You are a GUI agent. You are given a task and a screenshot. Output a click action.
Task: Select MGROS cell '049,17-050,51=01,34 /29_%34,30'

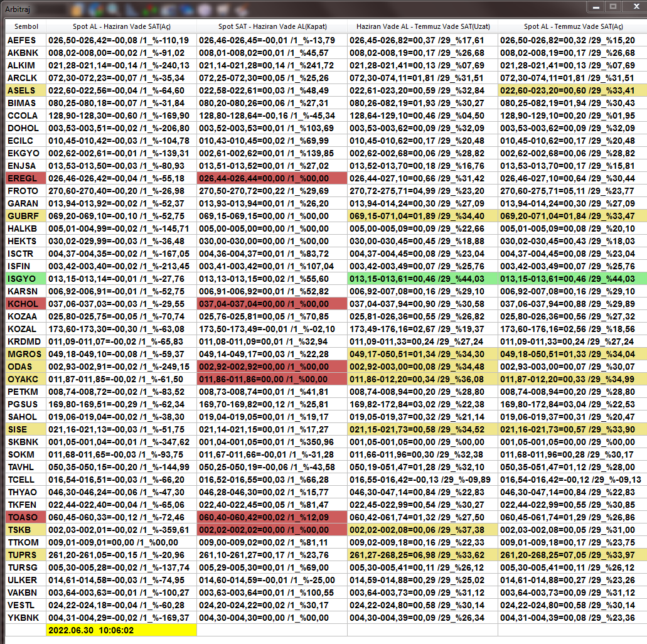[422, 354]
